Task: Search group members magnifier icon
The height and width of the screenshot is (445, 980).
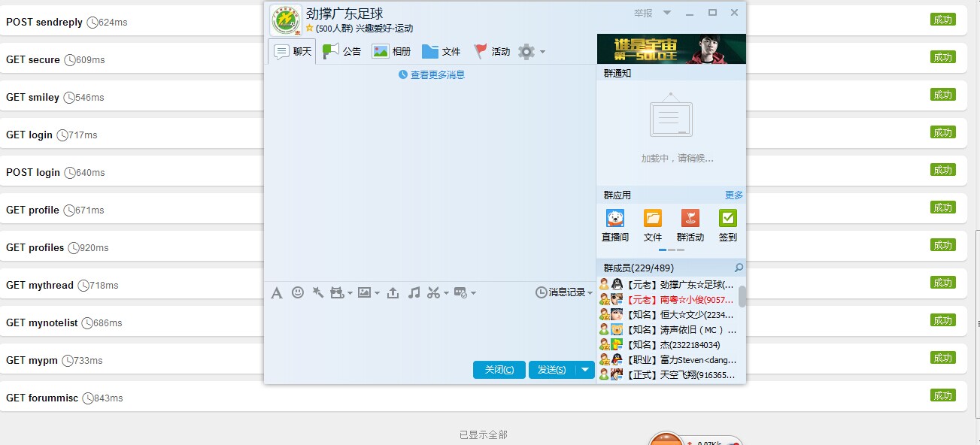Action: pyautogui.click(x=739, y=268)
